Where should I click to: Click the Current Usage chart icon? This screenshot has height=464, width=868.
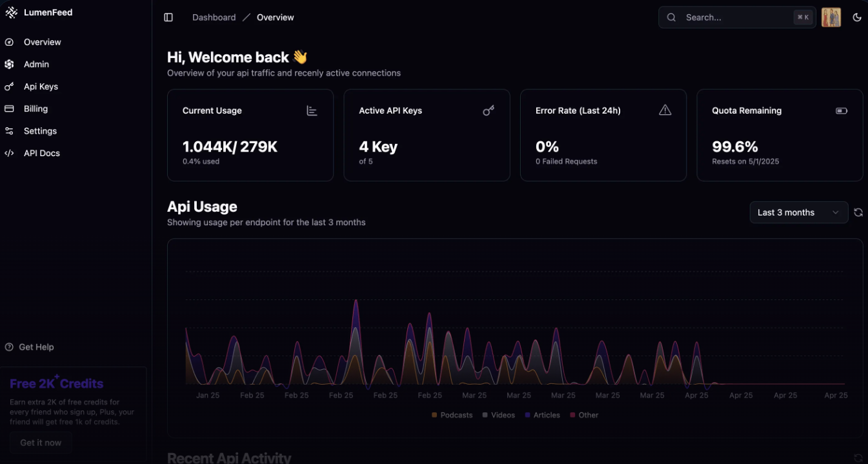312,110
